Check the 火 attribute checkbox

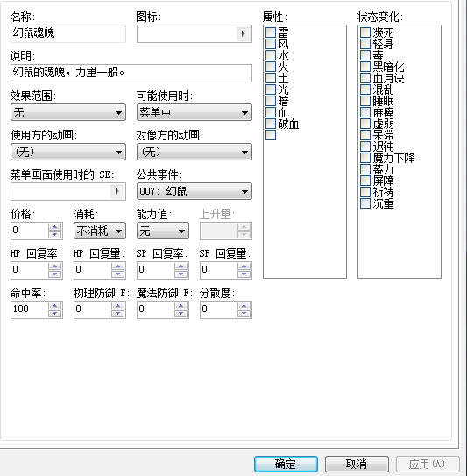point(271,67)
